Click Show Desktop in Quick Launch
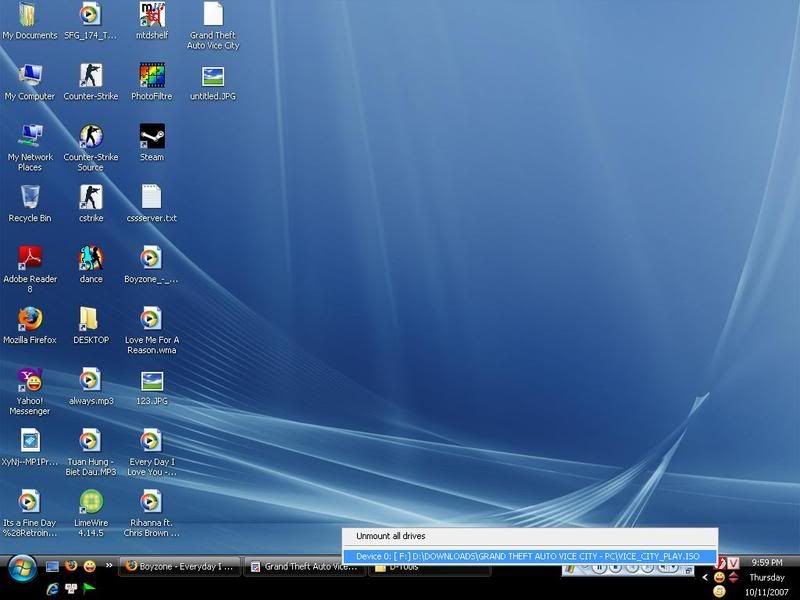This screenshot has width=800, height=600. click(x=52, y=566)
